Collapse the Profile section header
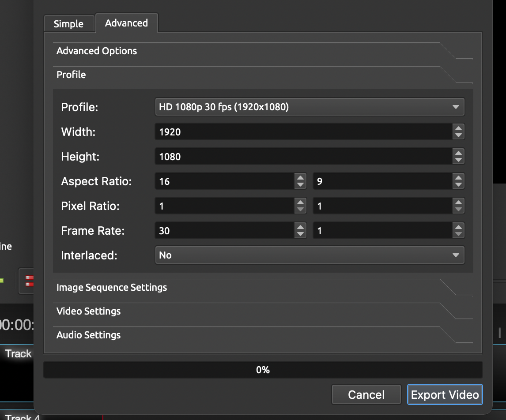 point(263,75)
